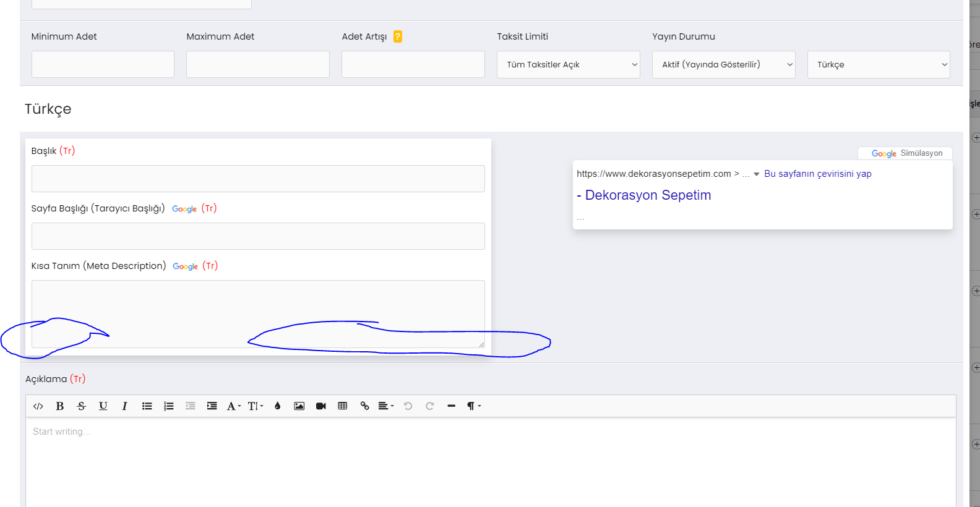Add a horizontal line to editor
Screen dimensions: 980x507
pyautogui.click(x=452, y=406)
